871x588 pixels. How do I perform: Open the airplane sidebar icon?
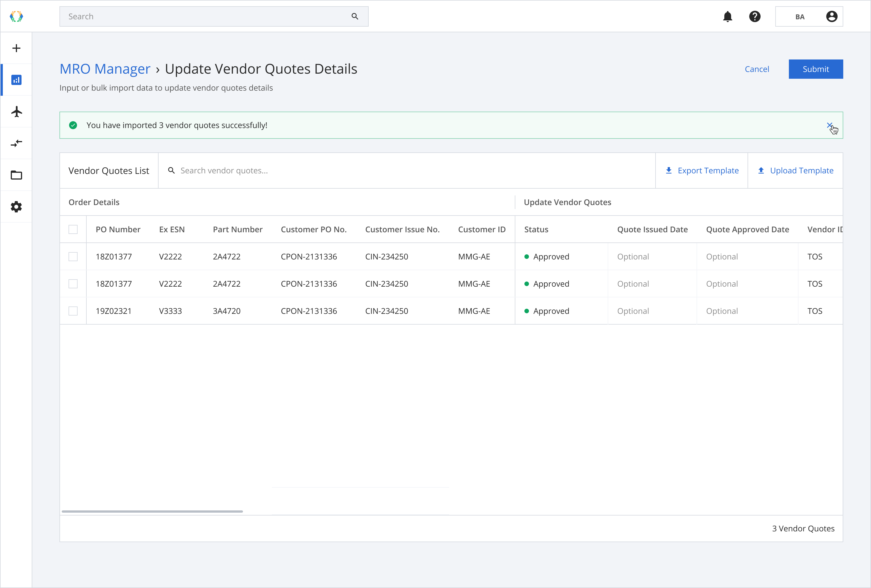tap(16, 111)
